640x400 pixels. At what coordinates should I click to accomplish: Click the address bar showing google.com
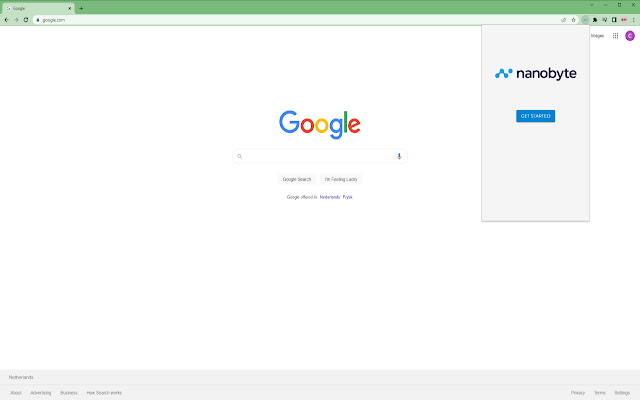tap(300, 20)
